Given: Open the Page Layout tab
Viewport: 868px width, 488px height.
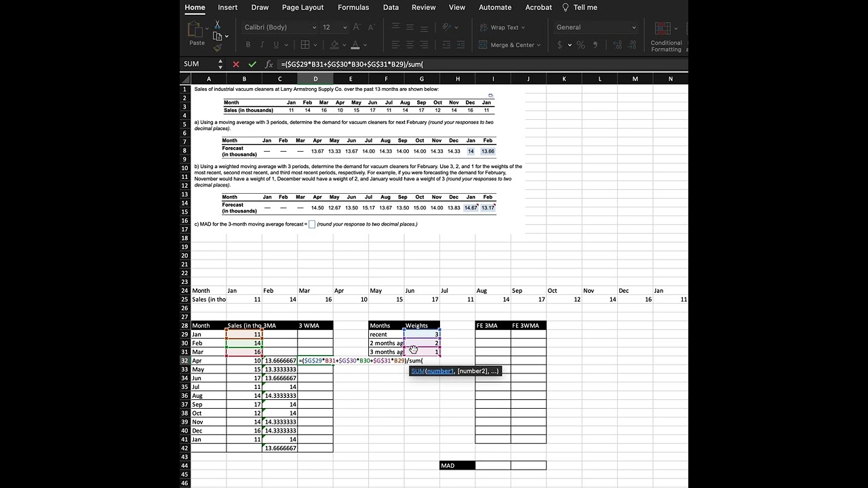Looking at the screenshot, I should coord(303,7).
